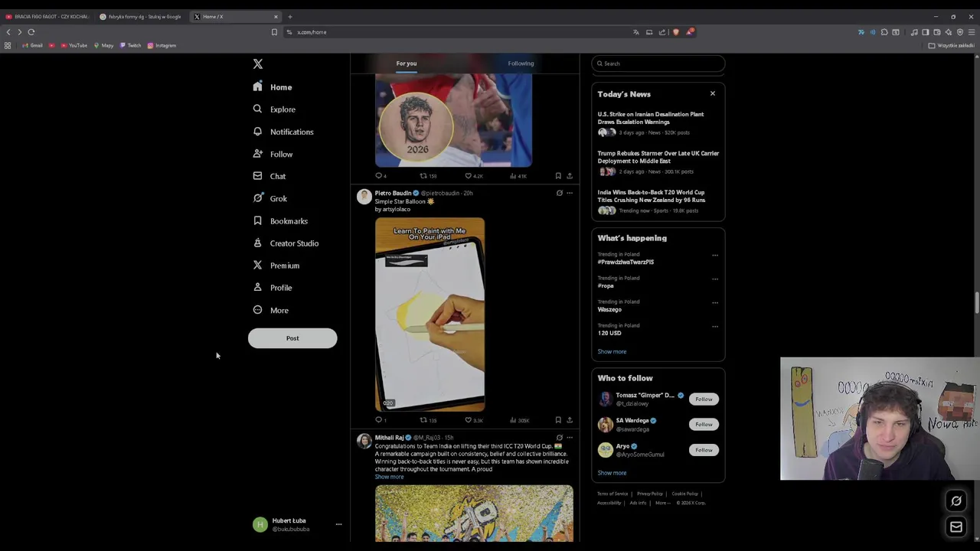
Task: Open Notifications from the sidebar
Action: click(x=283, y=132)
